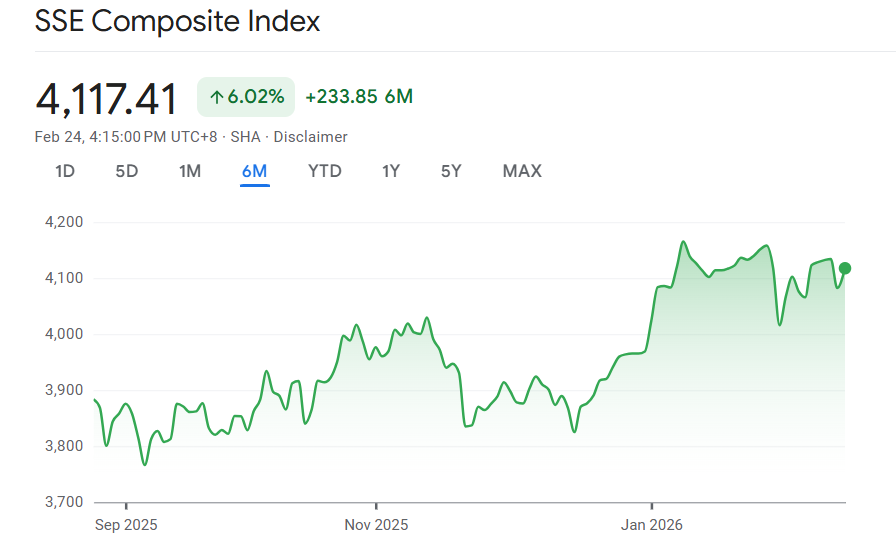
Task: Click the SSE Composite Index title
Action: pyautogui.click(x=178, y=22)
